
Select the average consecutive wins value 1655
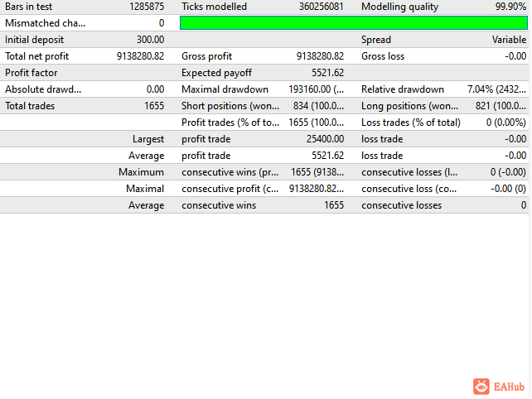click(334, 206)
